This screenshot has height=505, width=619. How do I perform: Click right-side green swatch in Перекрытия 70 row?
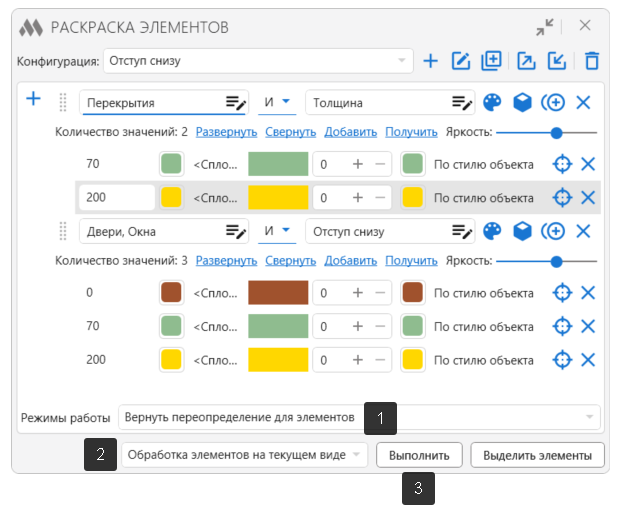click(x=413, y=164)
